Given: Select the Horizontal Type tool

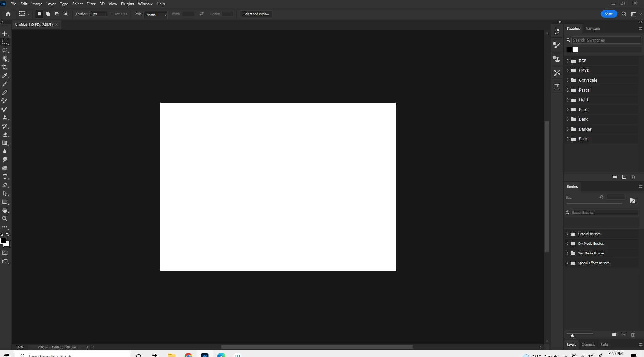Looking at the screenshot, I should click(x=5, y=177).
